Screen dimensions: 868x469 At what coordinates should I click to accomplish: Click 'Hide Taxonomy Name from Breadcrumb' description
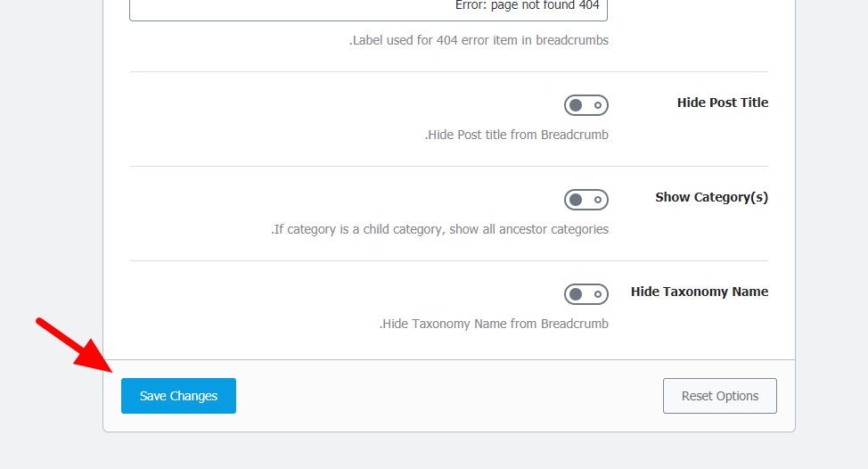[494, 324]
